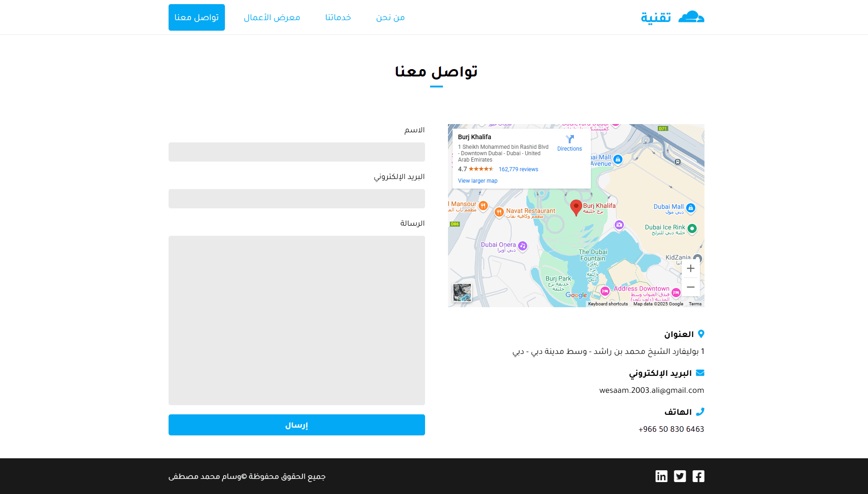Click the Dubai Opera music marker
Screen dimensions: 868x494
[x=523, y=246]
